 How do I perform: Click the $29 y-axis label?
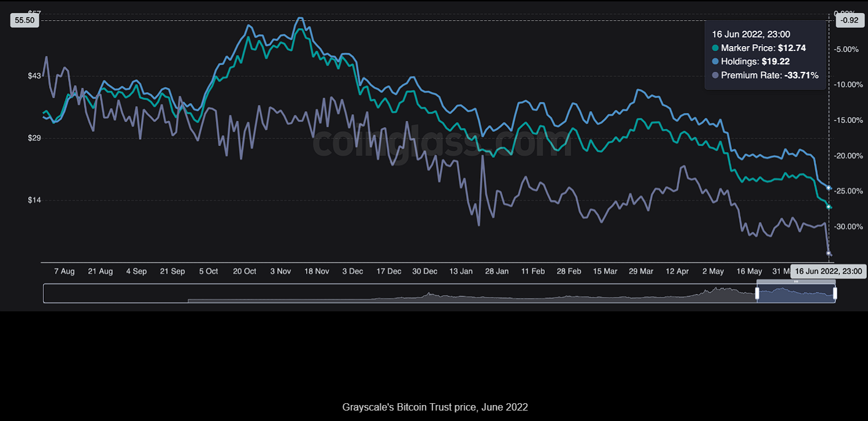coord(35,138)
